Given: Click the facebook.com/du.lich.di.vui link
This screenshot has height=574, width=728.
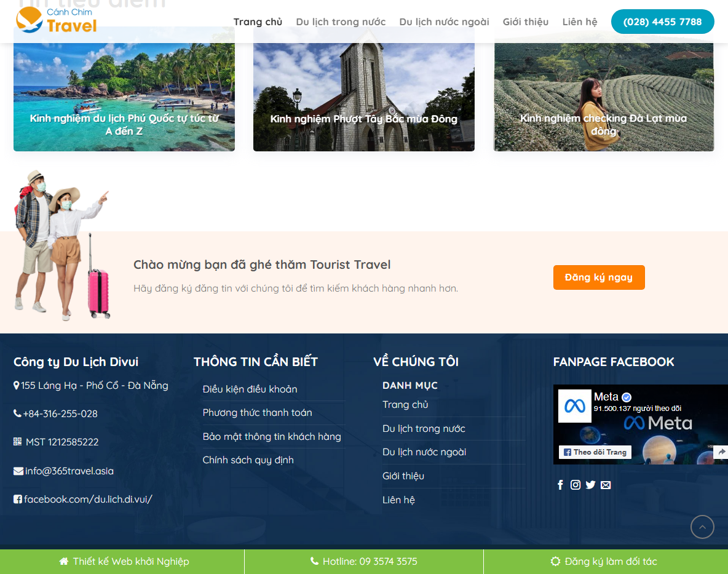Looking at the screenshot, I should coord(88,499).
